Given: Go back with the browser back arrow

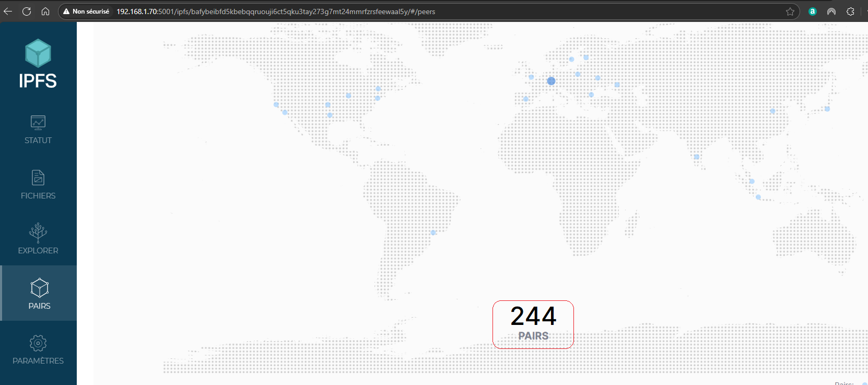Looking at the screenshot, I should tap(8, 11).
